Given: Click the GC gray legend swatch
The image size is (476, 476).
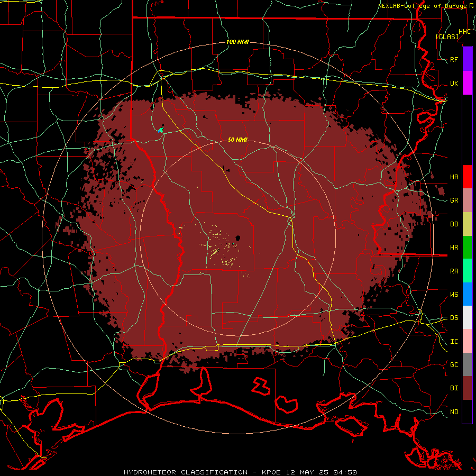Looking at the screenshot, I should click(467, 364).
